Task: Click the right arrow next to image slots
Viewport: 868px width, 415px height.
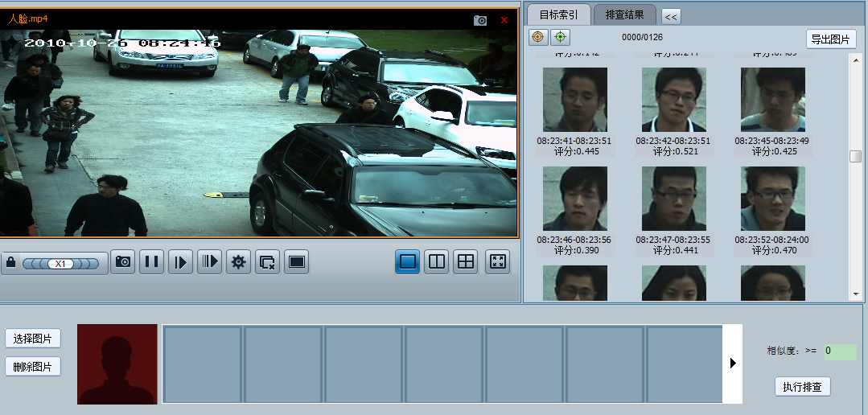Action: click(x=733, y=363)
